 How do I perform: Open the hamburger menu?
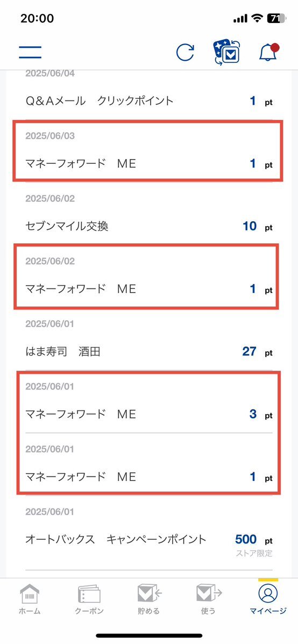[x=30, y=52]
